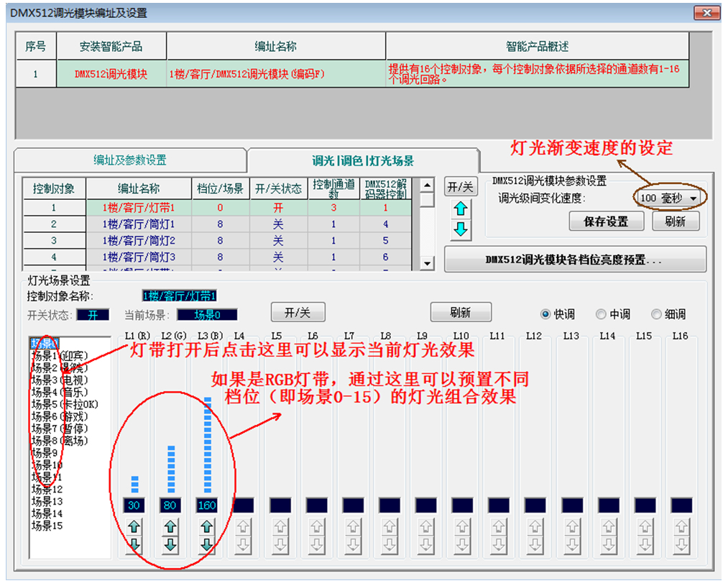Viewport: 728px width, 586px height.
Task: Click the down arrow for channel L6
Action: (317, 544)
